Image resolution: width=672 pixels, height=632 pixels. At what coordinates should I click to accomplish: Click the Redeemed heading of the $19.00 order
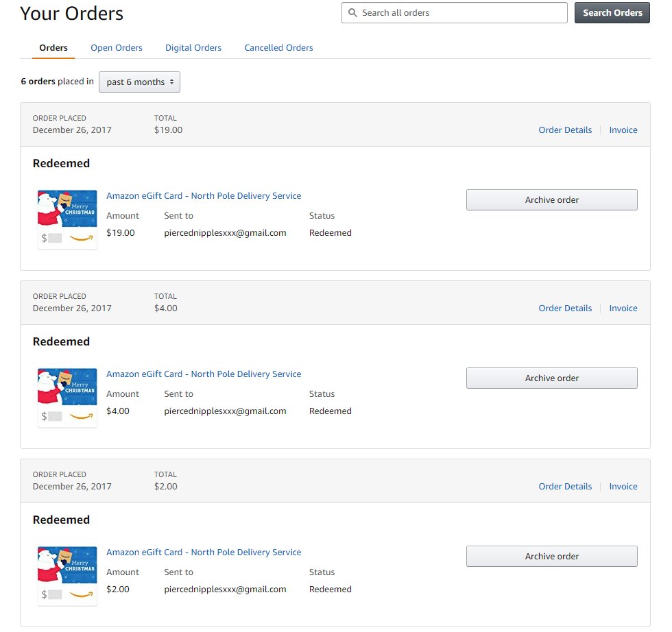[x=61, y=163]
